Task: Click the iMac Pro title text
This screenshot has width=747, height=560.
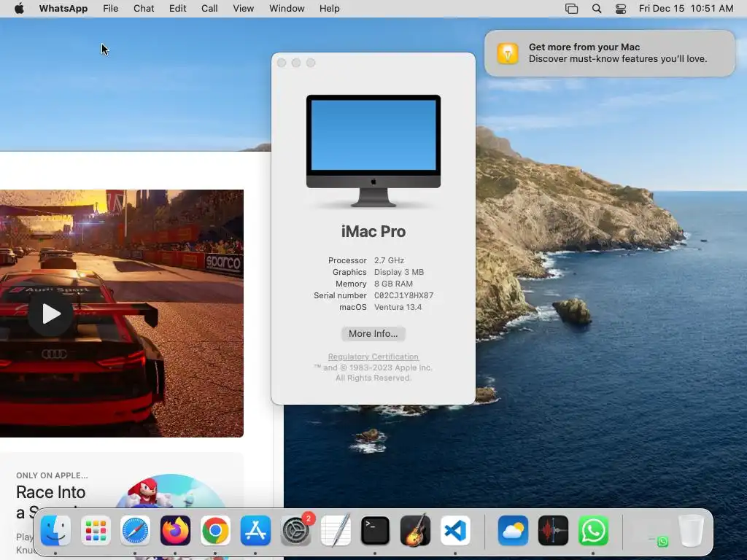Action: point(373,231)
